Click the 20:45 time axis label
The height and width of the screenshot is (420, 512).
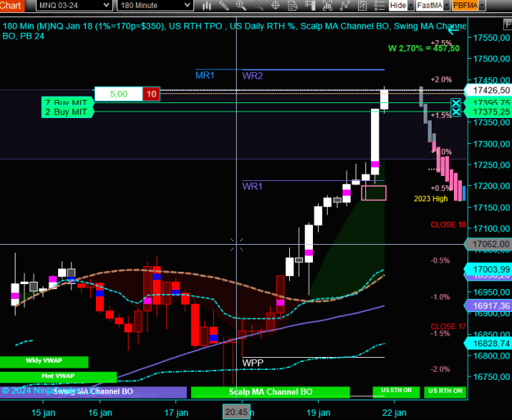(x=237, y=412)
